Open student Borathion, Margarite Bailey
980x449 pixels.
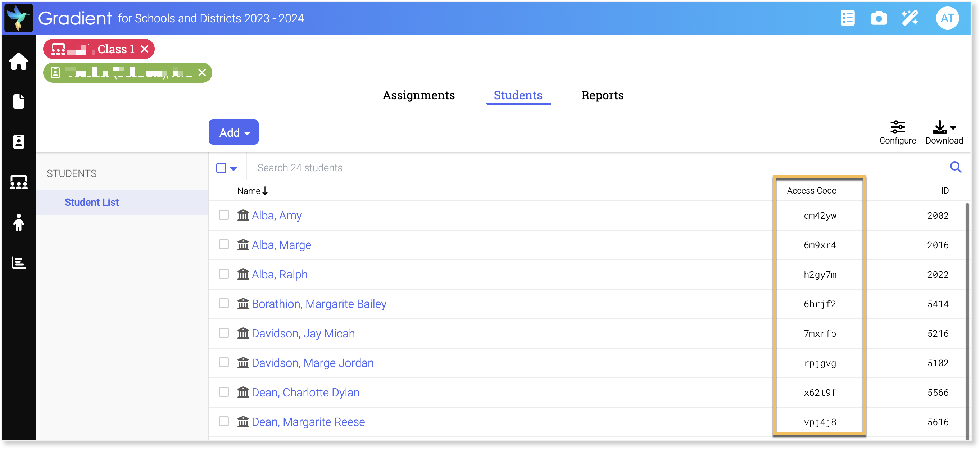(x=319, y=304)
